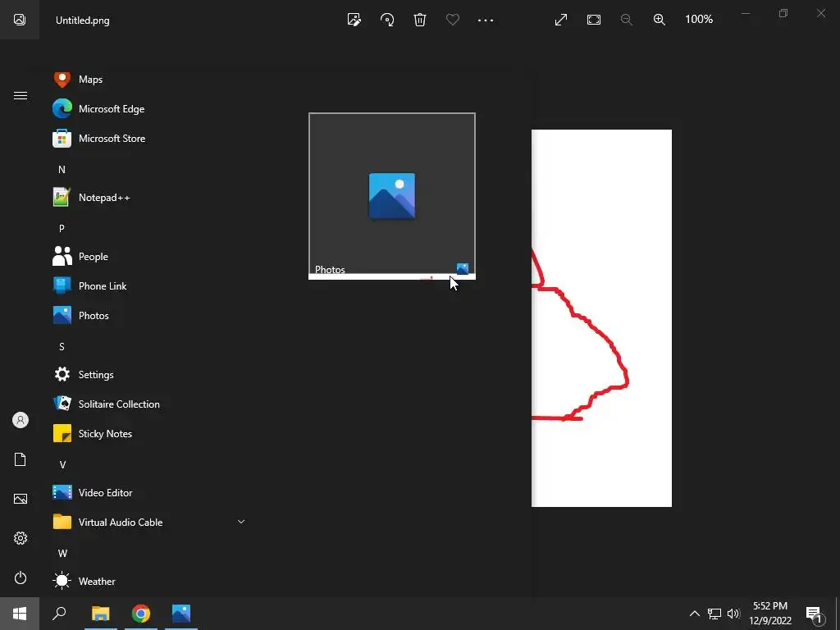Click the Photos app icon beside Untitled.png
Viewport: 840px width, 630px height.
(x=20, y=20)
